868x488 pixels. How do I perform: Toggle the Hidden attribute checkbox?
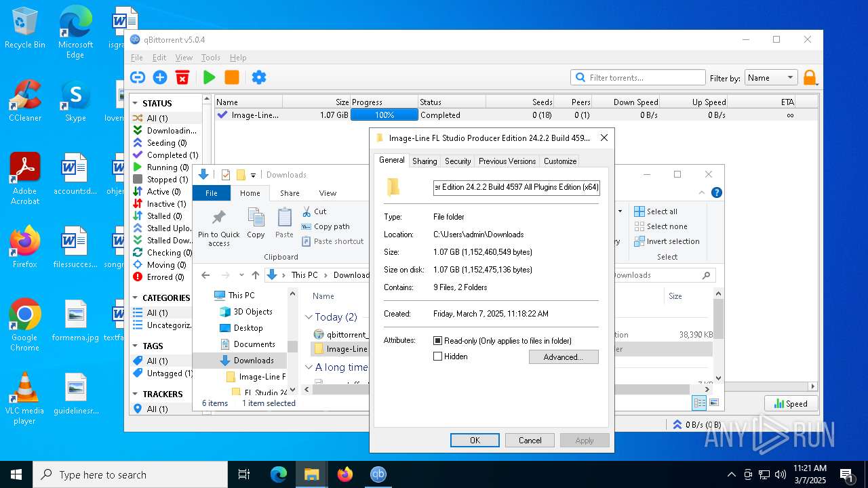coord(438,357)
